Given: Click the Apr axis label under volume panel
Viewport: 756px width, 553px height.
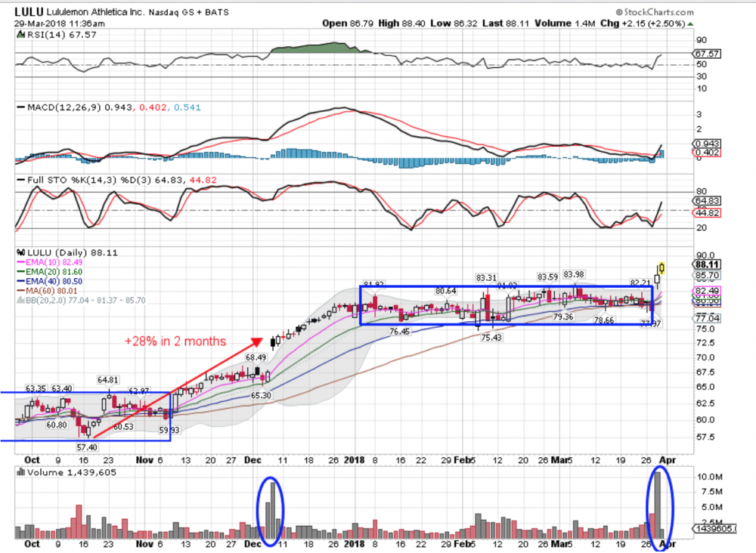Looking at the screenshot, I should 668,544.
